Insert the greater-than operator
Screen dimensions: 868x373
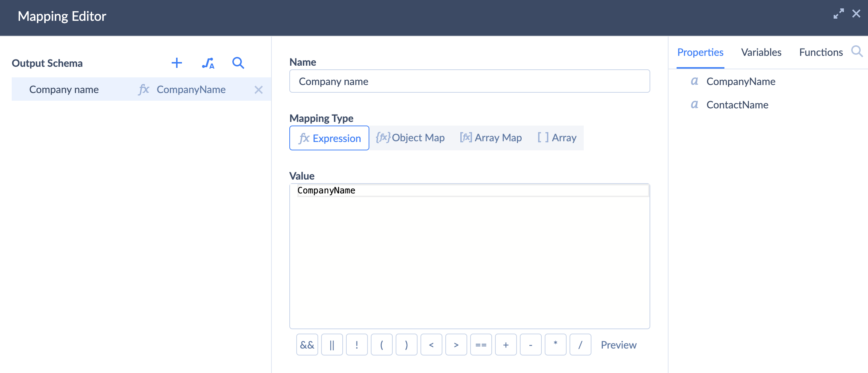456,345
